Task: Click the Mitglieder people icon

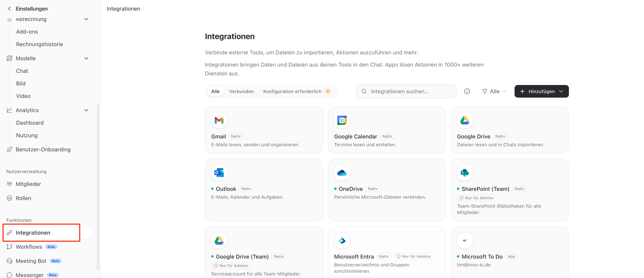Action: tap(9, 184)
